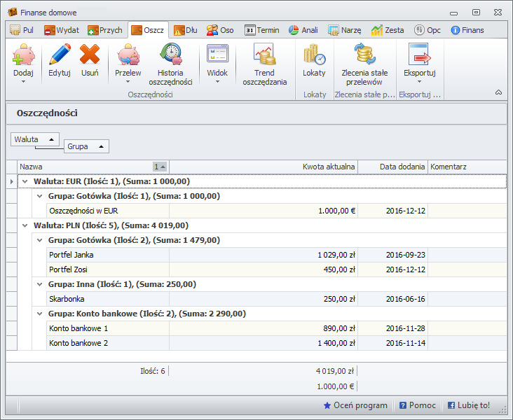Viewport: 513px width, 420px height.
Task: Open Lokaty from the ribbon
Action: [x=314, y=55]
